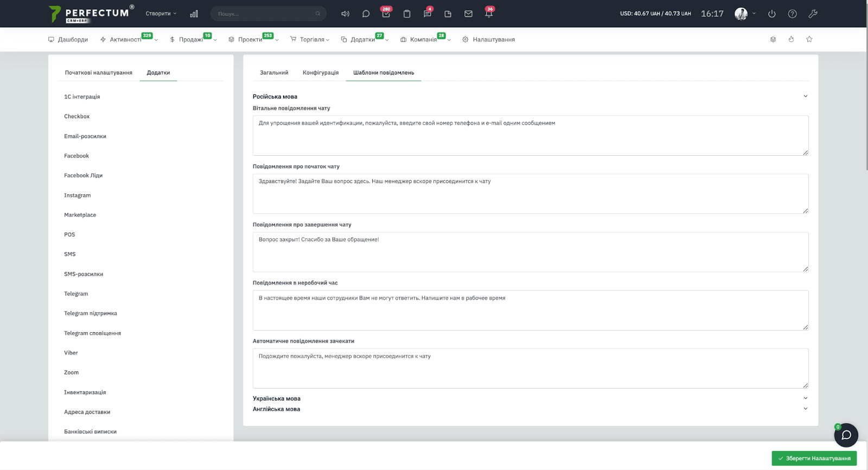Open the 1С інтеграція settings link
The height and width of the screenshot is (470, 868).
82,97
